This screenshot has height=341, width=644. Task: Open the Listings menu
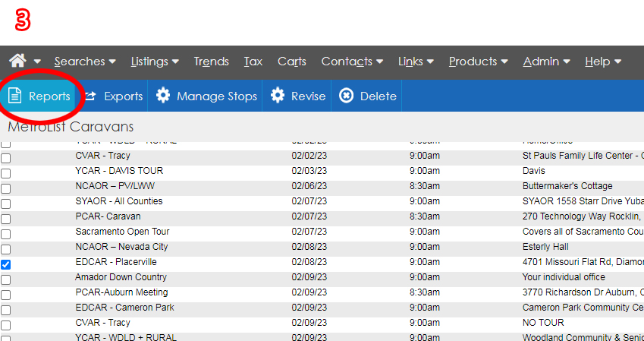(149, 62)
